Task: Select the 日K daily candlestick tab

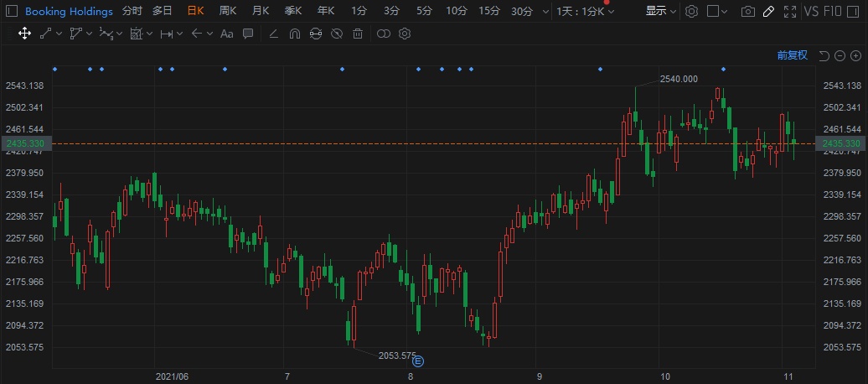Action: (195, 11)
